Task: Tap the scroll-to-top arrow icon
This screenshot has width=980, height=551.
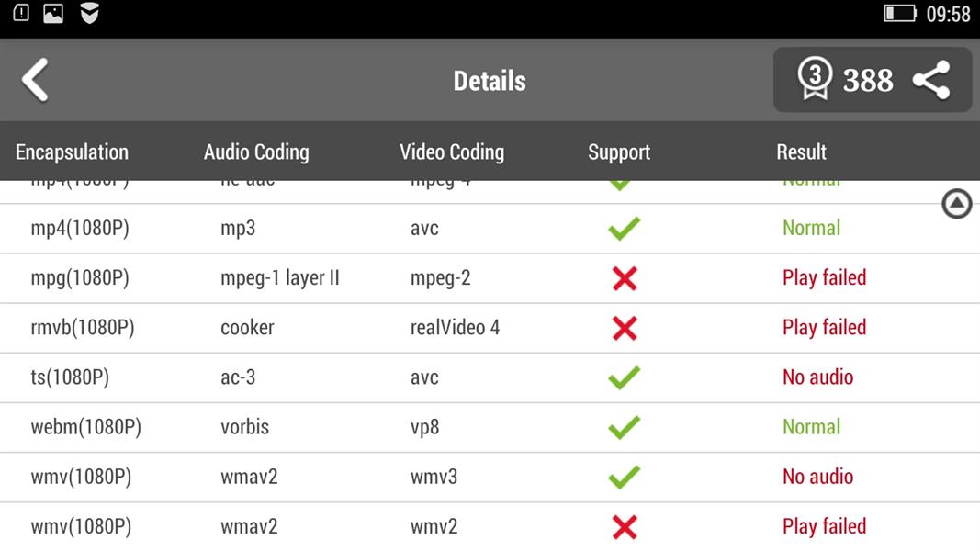Action: click(x=956, y=204)
